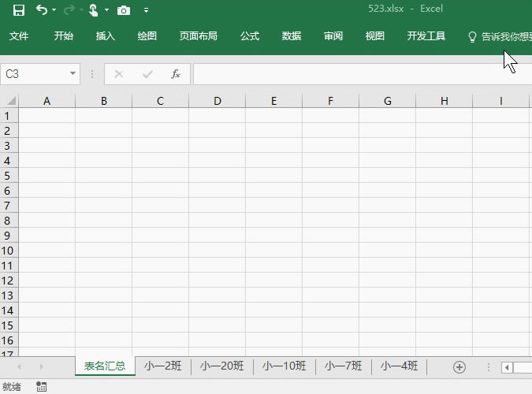Switch to the 审阅 ribbon tab

click(x=333, y=36)
